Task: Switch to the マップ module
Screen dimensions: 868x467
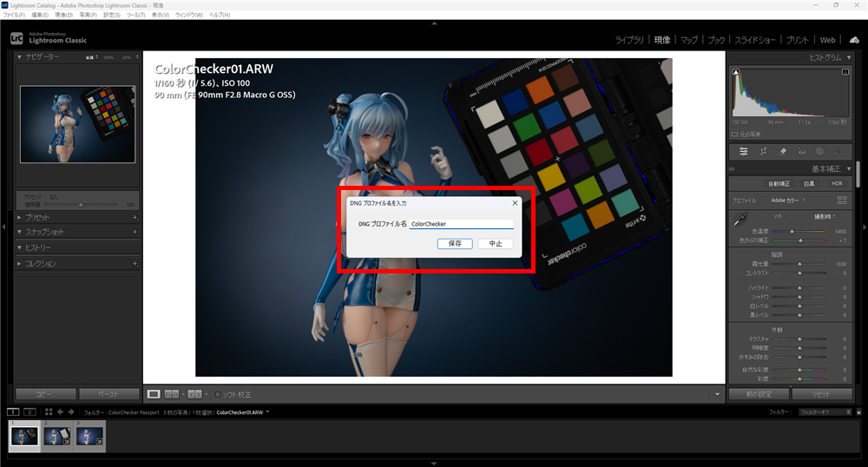Action: 689,40
